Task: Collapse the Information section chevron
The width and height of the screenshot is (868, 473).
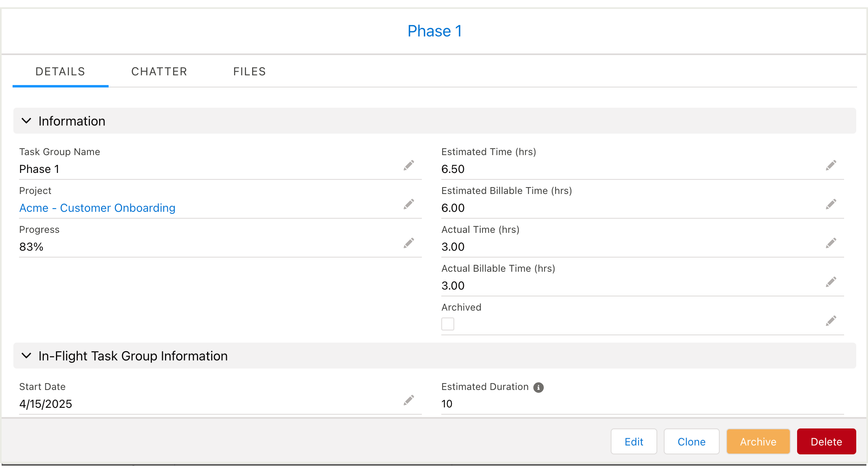Action: (26, 121)
